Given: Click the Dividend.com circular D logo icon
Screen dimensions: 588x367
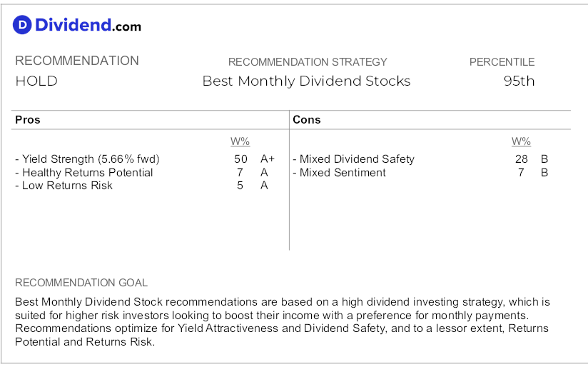Looking at the screenshot, I should click(x=22, y=25).
